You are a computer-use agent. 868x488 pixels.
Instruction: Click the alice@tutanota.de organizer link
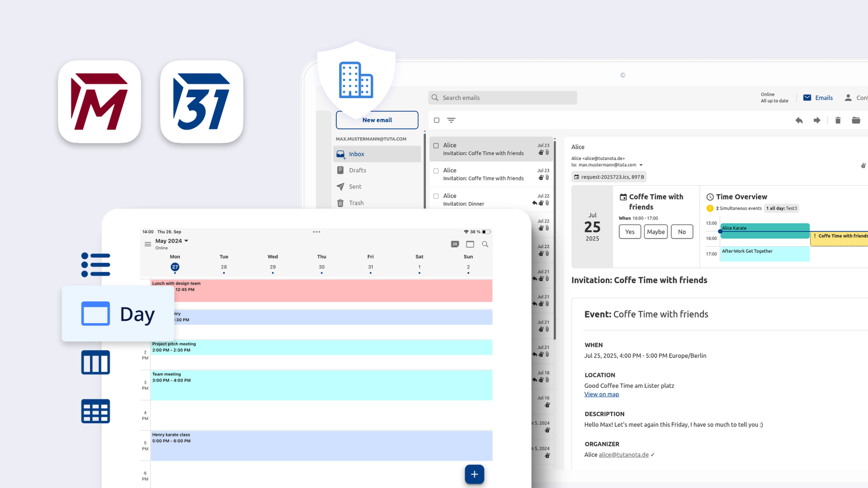click(624, 455)
